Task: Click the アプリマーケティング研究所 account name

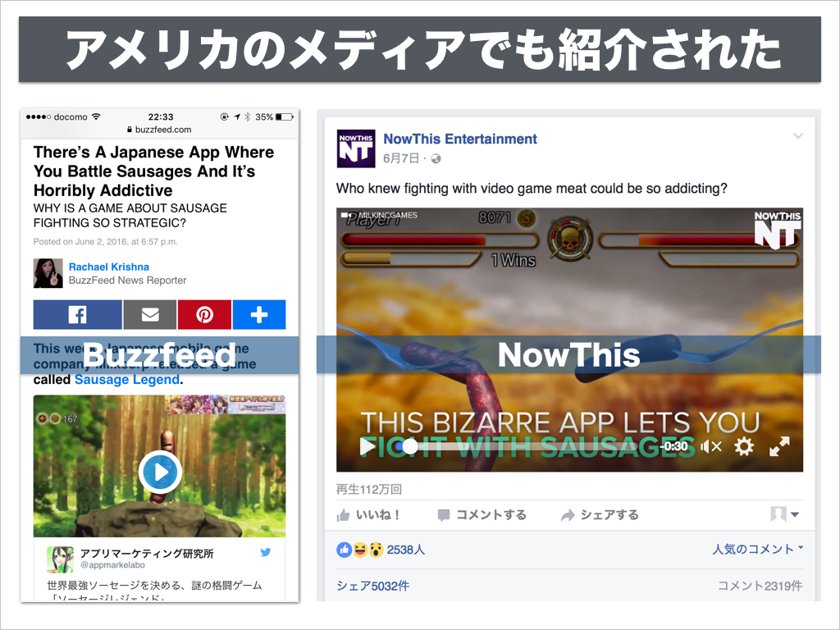Action: 147,554
